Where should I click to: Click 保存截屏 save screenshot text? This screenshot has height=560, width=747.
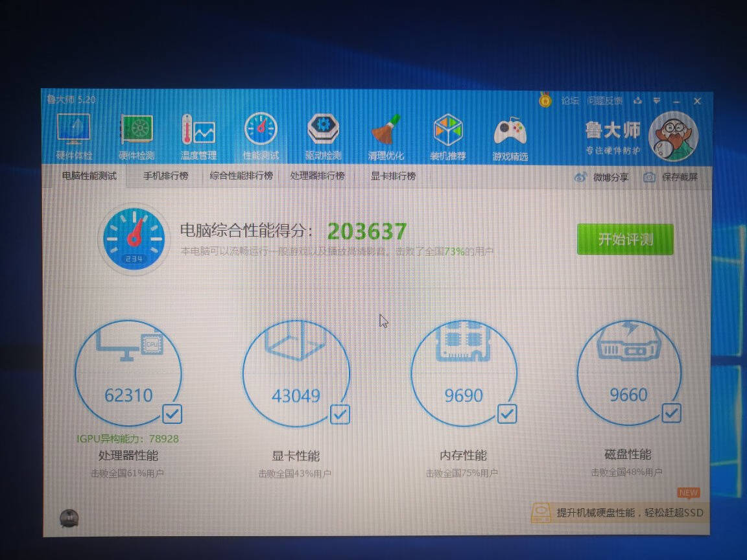pyautogui.click(x=680, y=177)
